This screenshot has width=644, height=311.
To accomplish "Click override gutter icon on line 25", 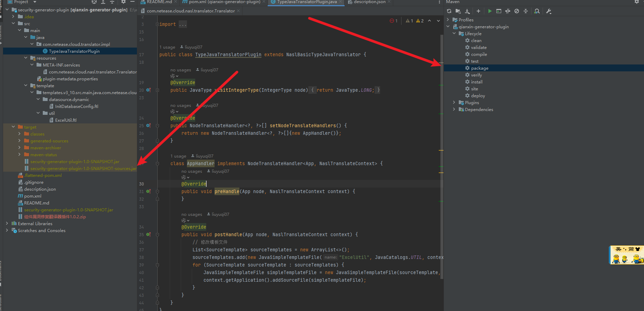I will tap(148, 126).
